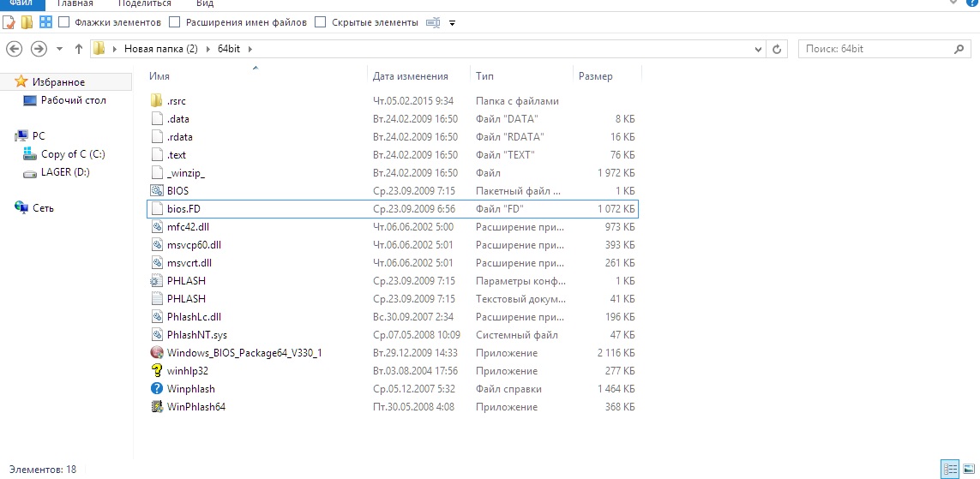Sort files by the Размер column header
The width and height of the screenshot is (980, 479).
[x=596, y=76]
